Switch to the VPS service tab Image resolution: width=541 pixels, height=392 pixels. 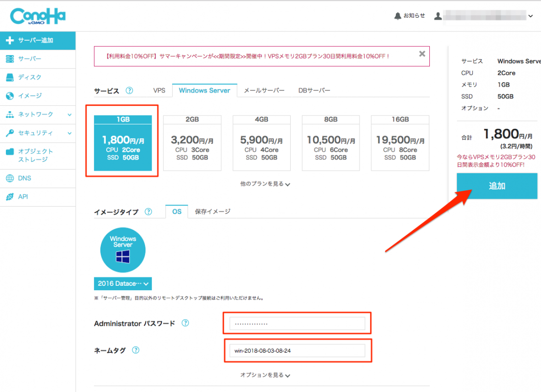click(159, 90)
